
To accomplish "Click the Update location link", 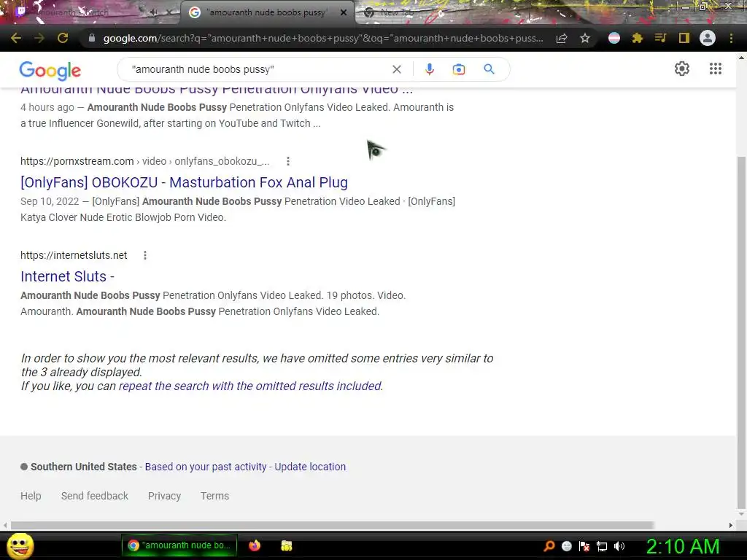I will [x=310, y=467].
